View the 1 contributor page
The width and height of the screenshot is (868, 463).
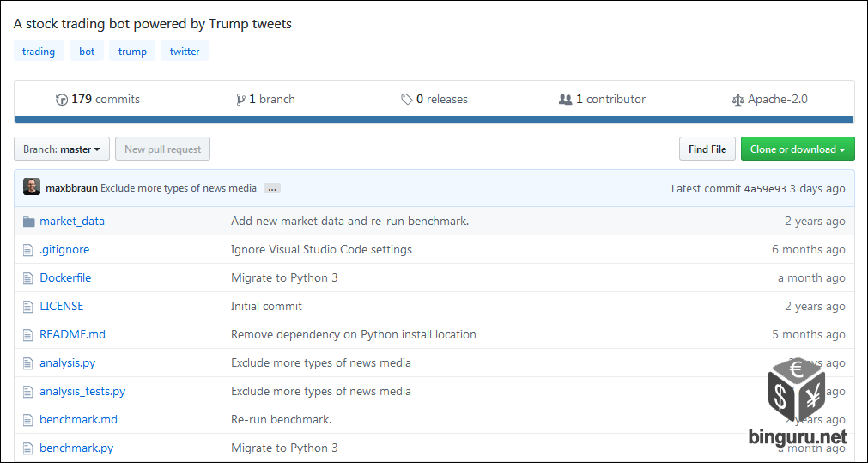click(x=603, y=99)
